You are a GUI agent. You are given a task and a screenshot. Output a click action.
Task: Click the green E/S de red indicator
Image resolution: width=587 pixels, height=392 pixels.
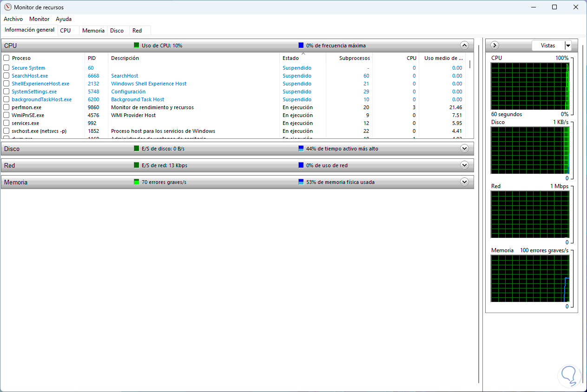coord(137,165)
